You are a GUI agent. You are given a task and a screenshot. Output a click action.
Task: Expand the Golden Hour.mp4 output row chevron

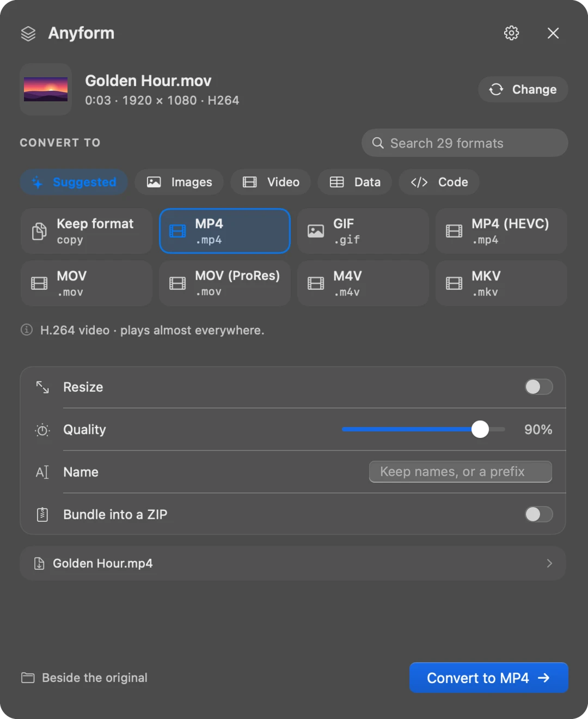[x=549, y=563]
